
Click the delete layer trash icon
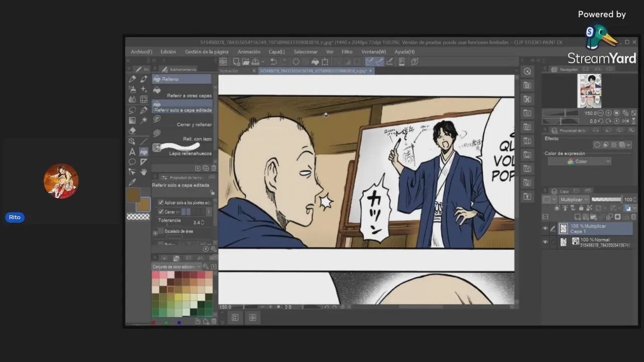pos(633,217)
